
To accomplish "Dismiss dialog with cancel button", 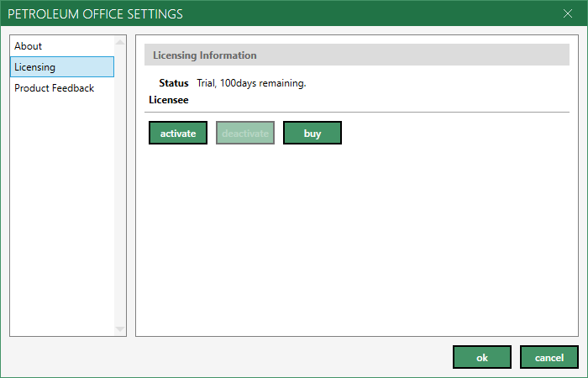I will click(x=549, y=357).
